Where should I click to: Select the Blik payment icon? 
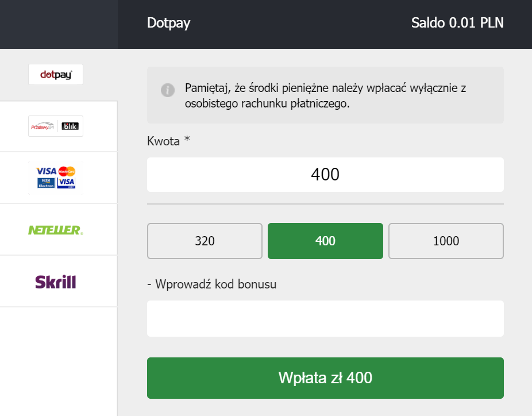coord(70,126)
